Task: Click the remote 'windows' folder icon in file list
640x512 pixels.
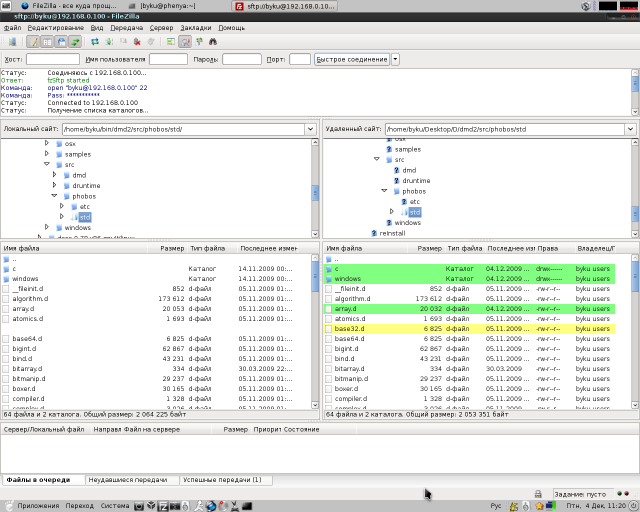Action: tap(329, 279)
